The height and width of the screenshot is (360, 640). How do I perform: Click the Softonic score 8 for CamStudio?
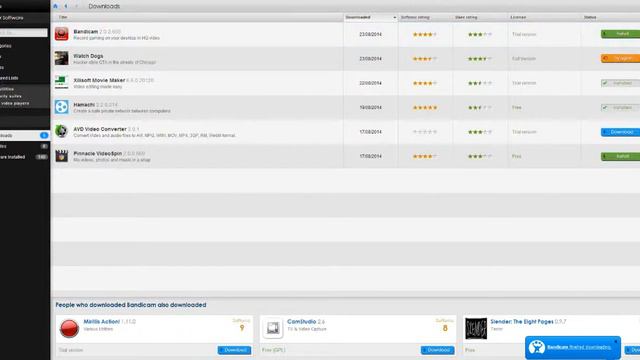point(445,328)
